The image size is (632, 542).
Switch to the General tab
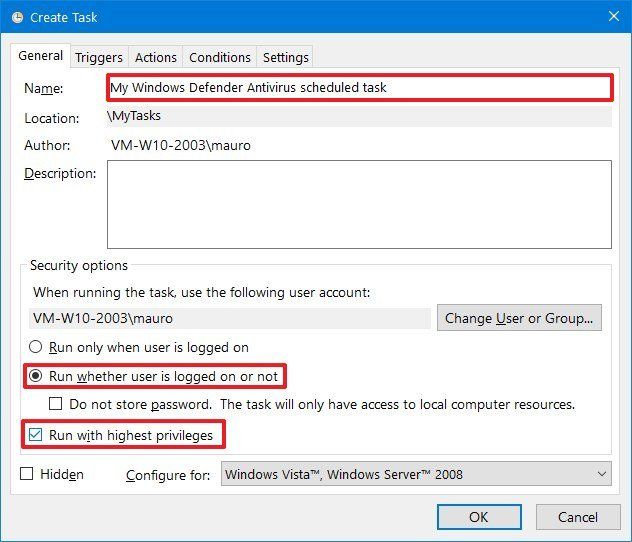(40, 56)
